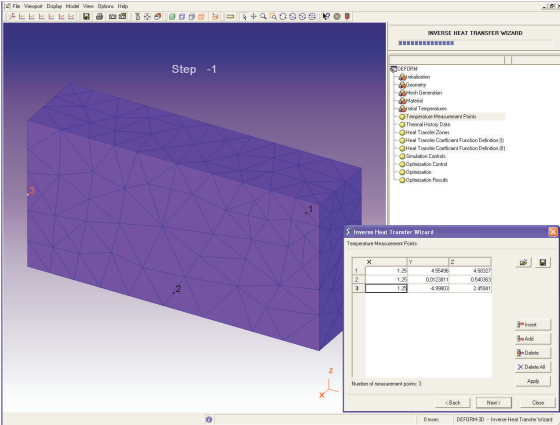
Task: Open the Model menu
Action: pyautogui.click(x=72, y=6)
